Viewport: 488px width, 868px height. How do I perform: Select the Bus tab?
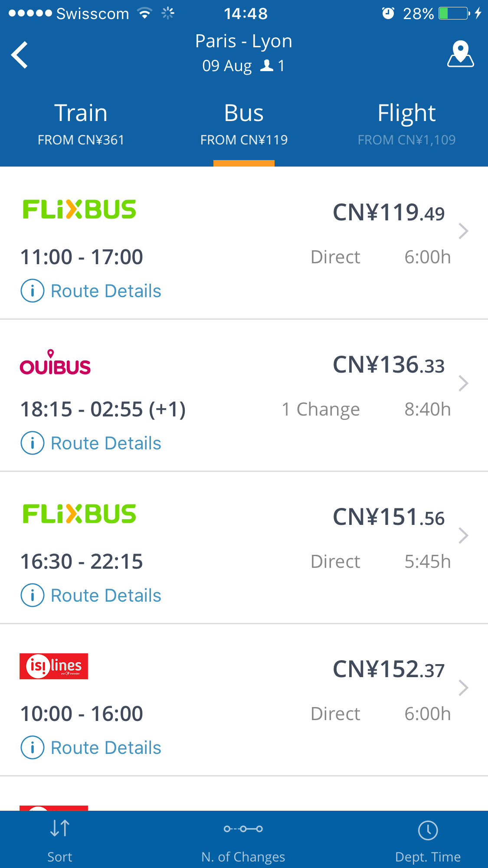point(244,124)
